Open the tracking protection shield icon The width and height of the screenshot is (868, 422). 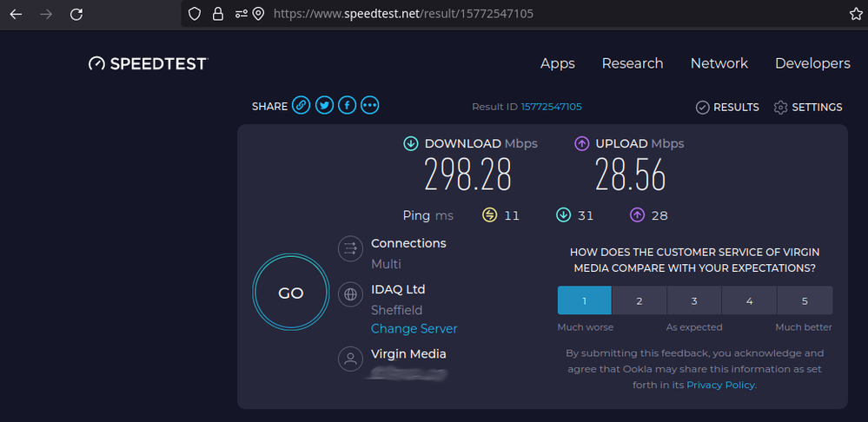(x=195, y=14)
